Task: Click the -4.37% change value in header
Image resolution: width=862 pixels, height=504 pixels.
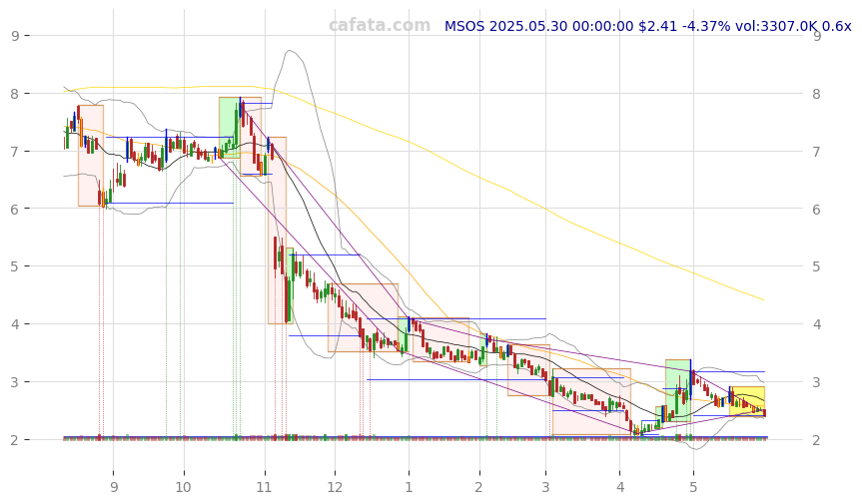Action: tap(706, 26)
